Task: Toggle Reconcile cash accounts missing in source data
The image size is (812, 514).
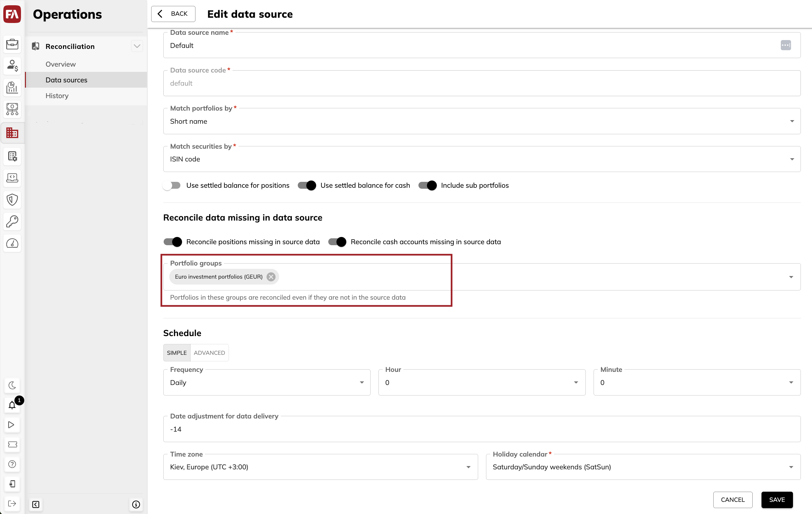Action: 337,242
